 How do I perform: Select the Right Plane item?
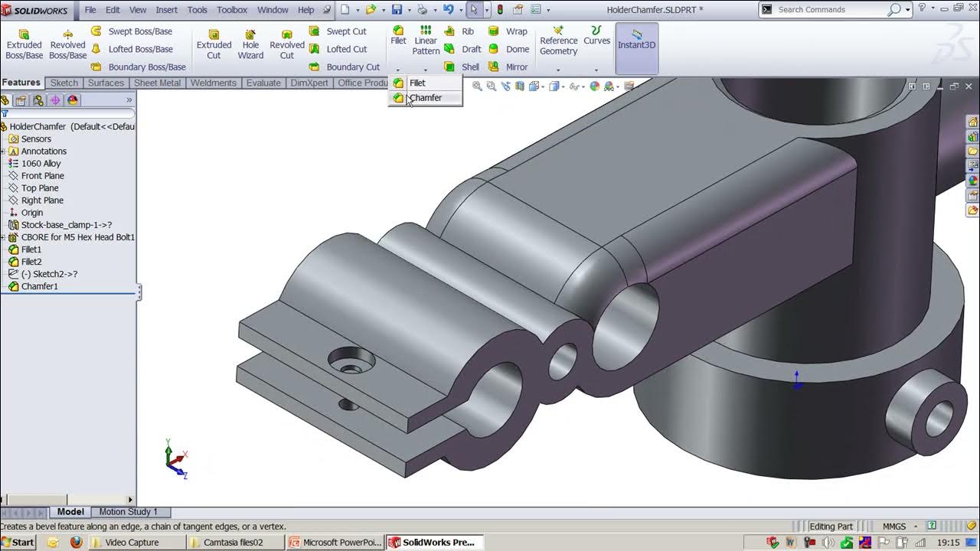click(42, 201)
